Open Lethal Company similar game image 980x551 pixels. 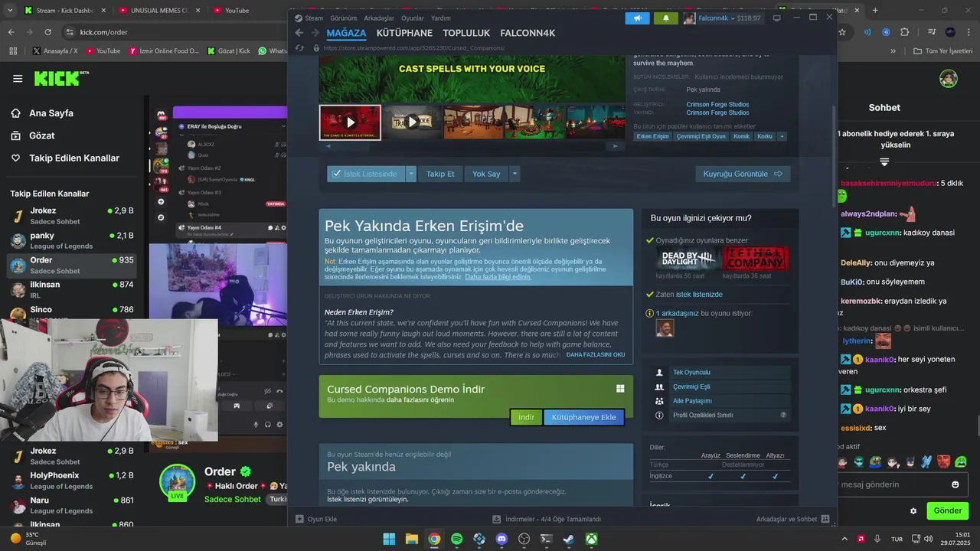coord(755,259)
